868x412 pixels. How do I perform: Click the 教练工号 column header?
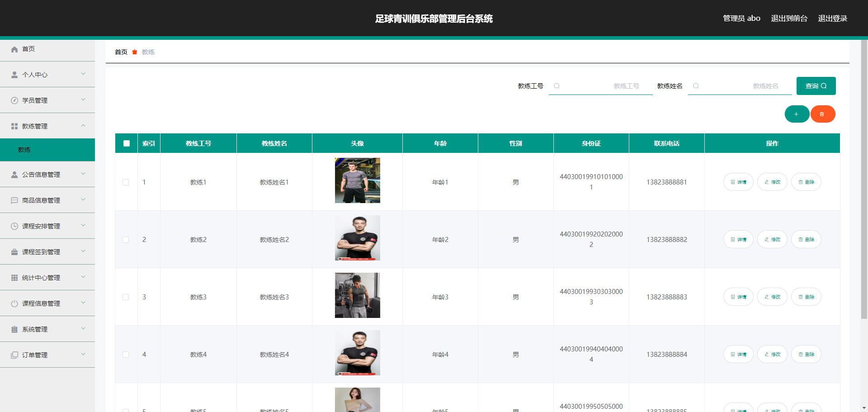coord(198,143)
